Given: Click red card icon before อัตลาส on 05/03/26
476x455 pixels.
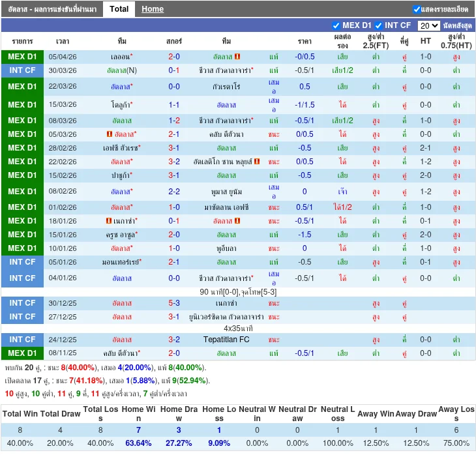Looking at the screenshot, I should coord(109,134).
